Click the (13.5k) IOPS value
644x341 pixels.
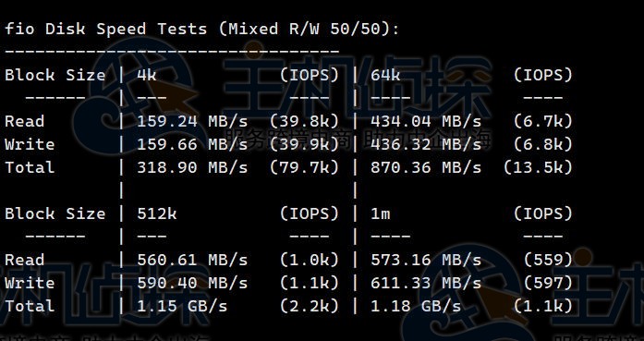[538, 167]
